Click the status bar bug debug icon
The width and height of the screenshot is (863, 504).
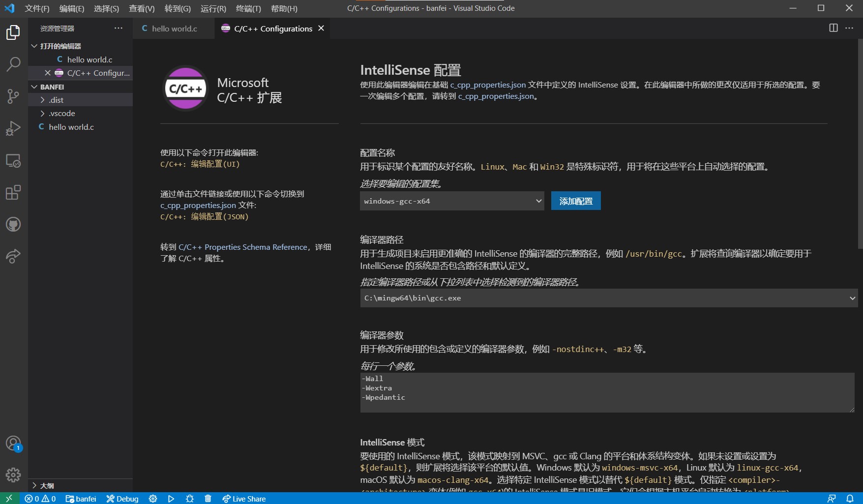tap(190, 499)
